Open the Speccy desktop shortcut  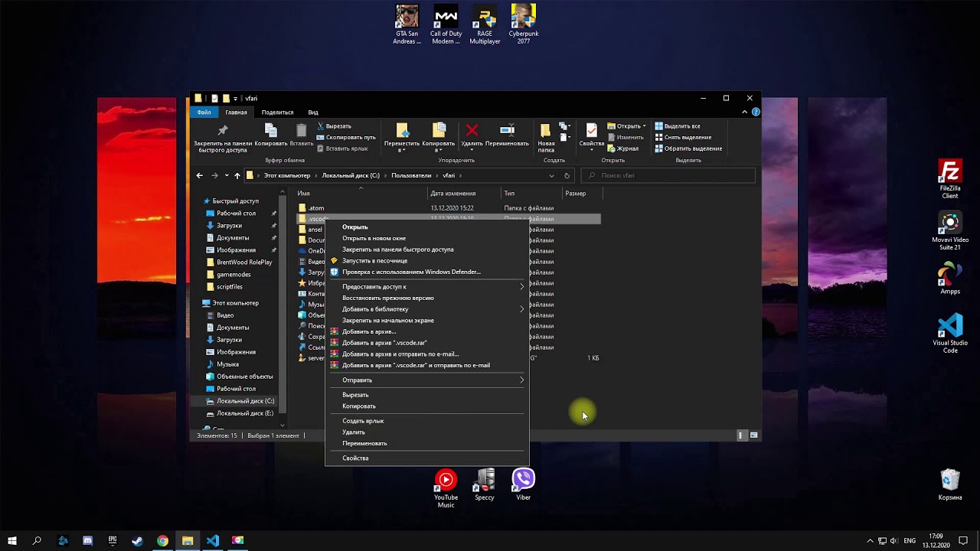click(x=485, y=485)
